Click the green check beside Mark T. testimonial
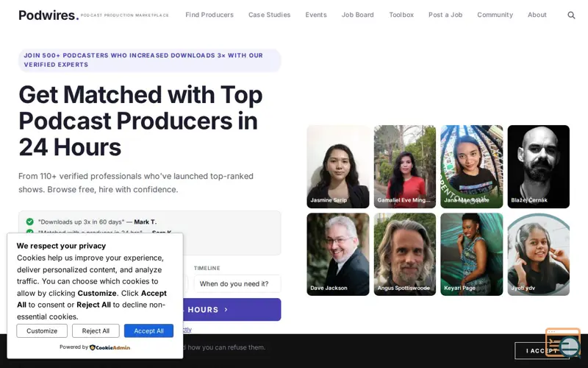588x368 pixels. [x=29, y=222]
